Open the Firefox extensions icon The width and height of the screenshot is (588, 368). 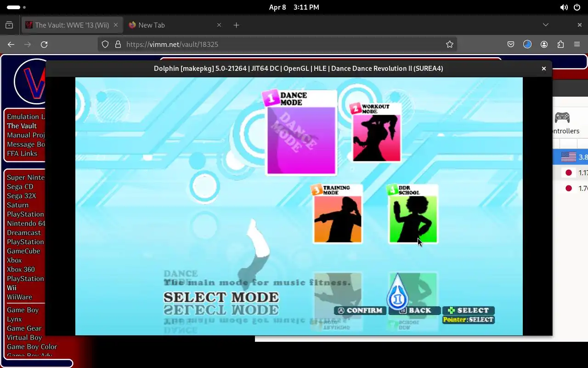tap(560, 44)
